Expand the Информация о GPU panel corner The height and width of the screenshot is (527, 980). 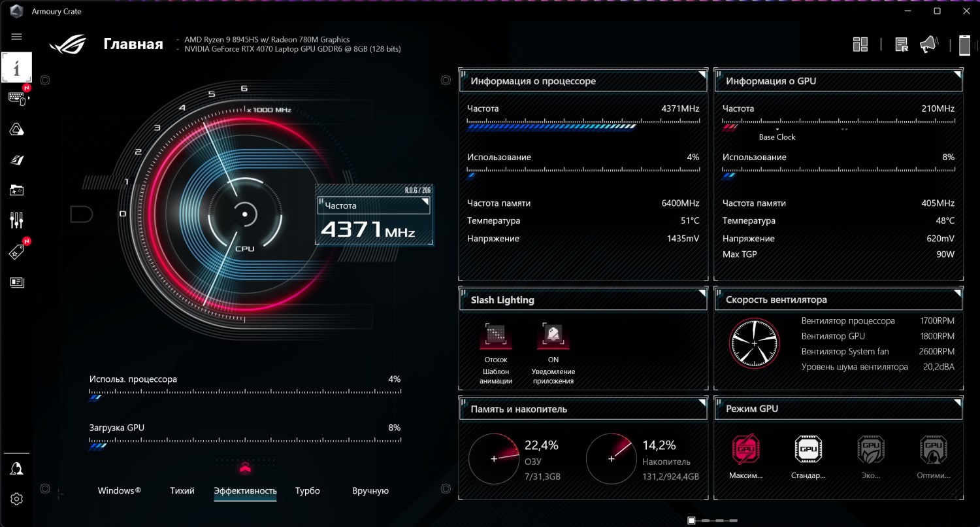pos(956,74)
